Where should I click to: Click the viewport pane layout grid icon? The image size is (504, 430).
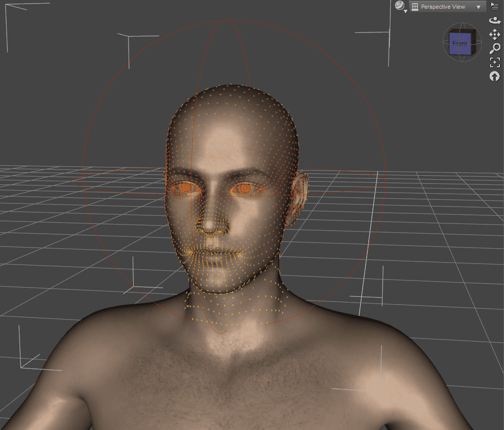point(415,7)
